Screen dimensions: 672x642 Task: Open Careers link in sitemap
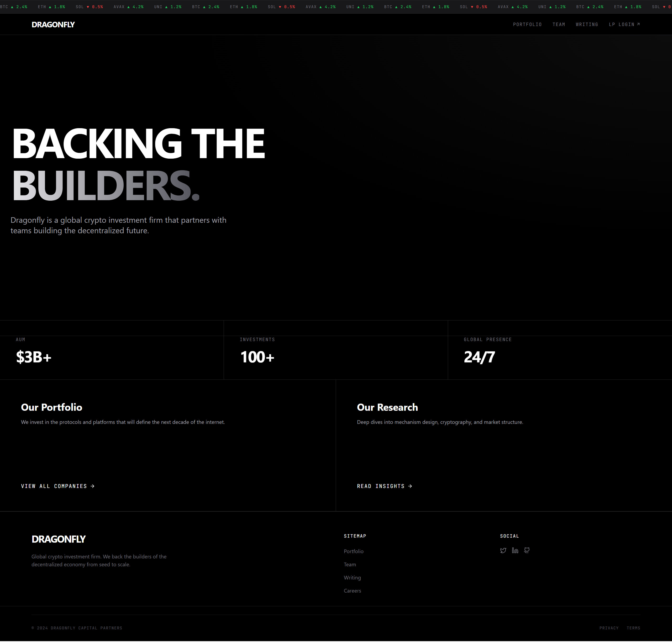pyautogui.click(x=352, y=591)
